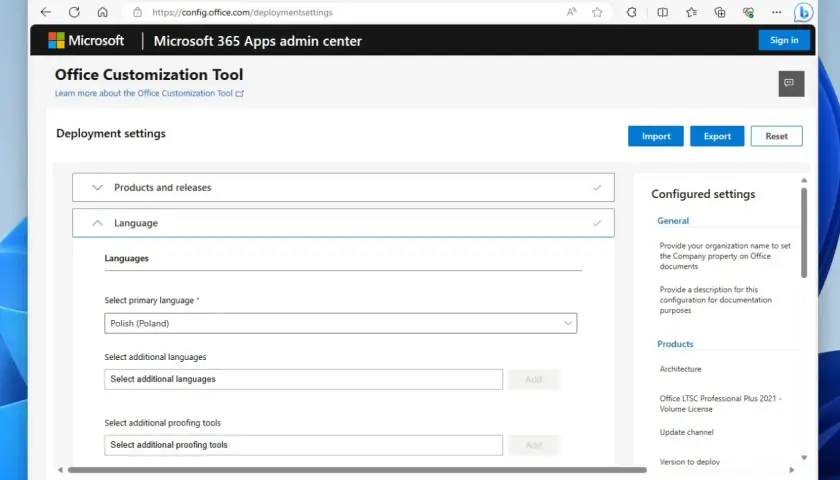Collapse the Language section
Image resolution: width=840 pixels, height=480 pixels.
(343, 223)
